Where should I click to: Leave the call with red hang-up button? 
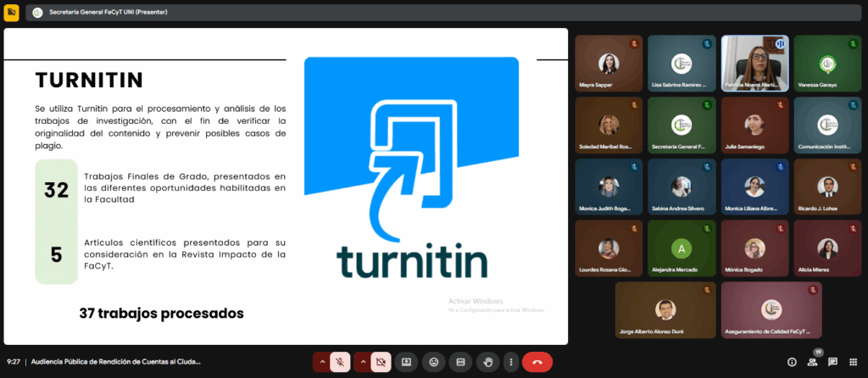coord(537,362)
